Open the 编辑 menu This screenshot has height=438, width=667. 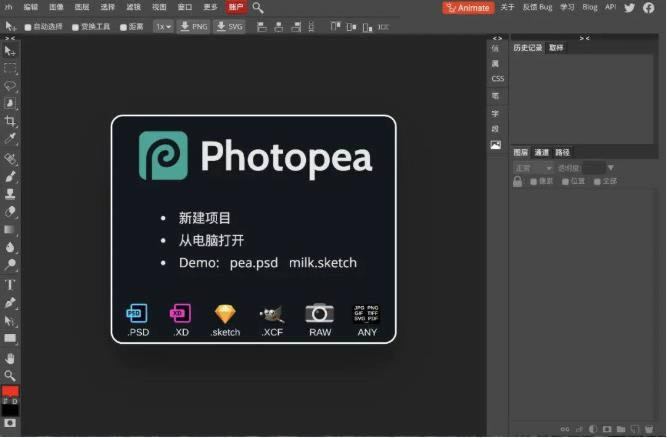[31, 7]
